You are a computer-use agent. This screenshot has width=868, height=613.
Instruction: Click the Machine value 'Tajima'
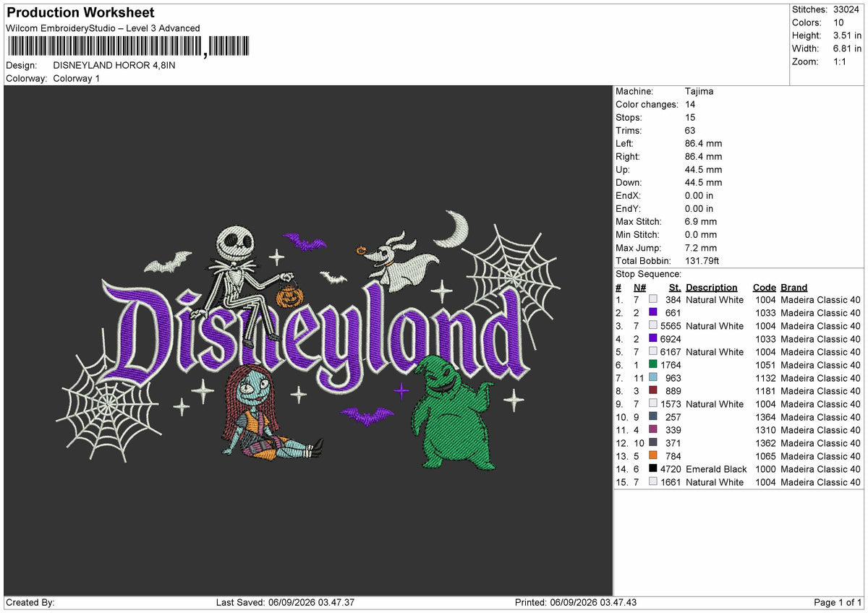699,92
